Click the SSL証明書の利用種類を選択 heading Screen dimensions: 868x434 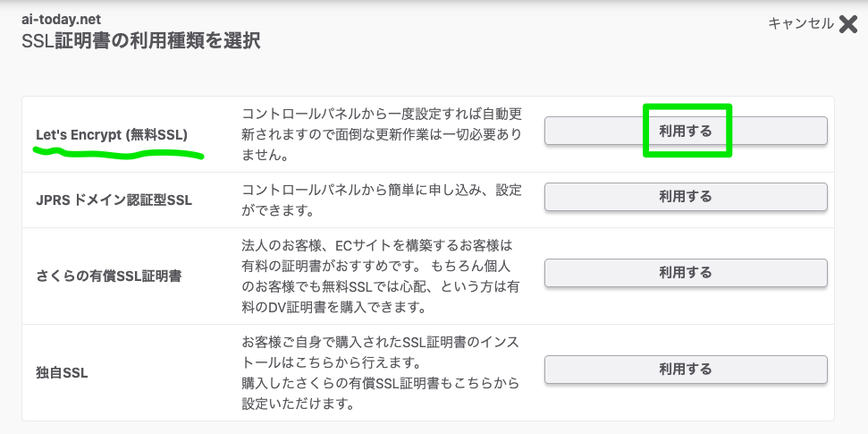click(x=141, y=41)
